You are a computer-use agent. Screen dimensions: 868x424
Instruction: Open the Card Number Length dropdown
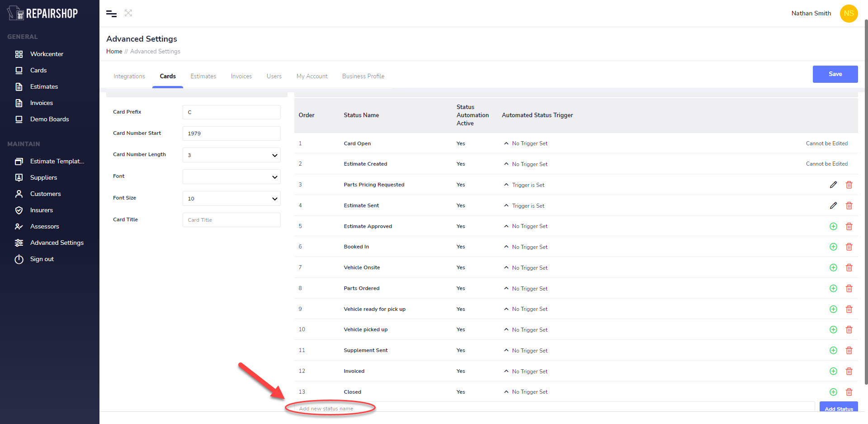coord(231,155)
